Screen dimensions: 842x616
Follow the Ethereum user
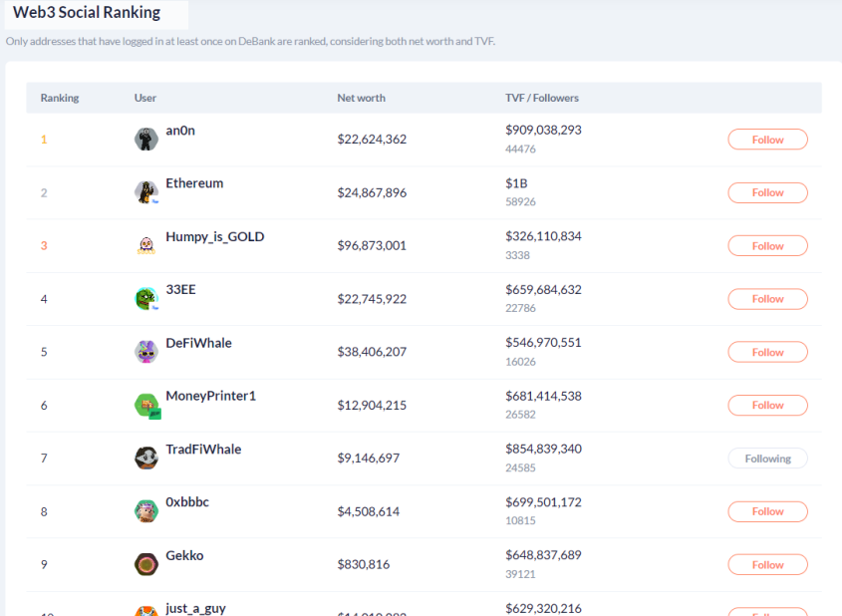point(767,192)
